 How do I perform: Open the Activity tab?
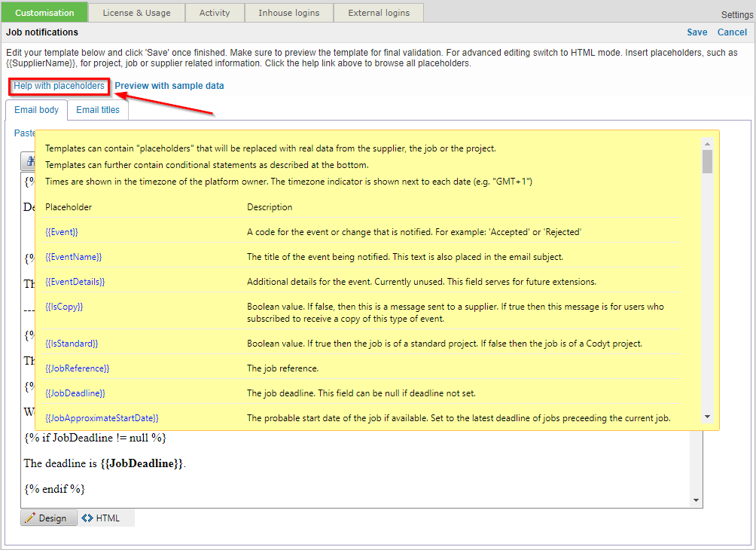215,12
